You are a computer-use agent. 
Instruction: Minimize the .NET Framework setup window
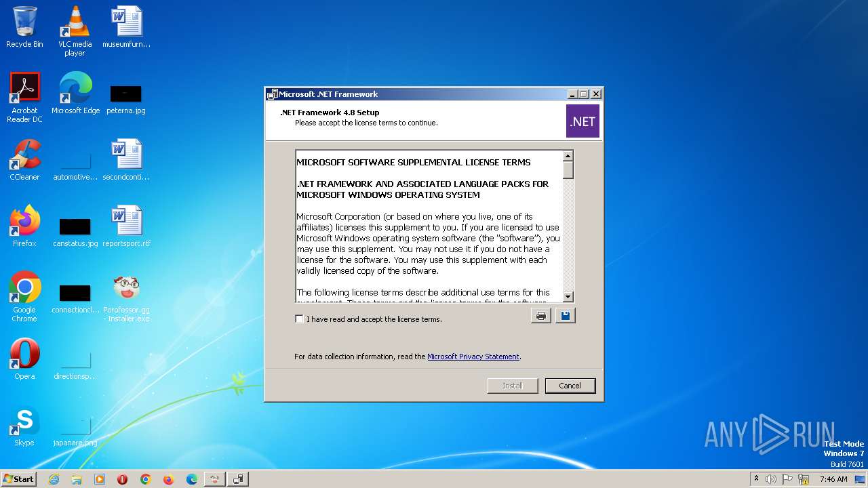pyautogui.click(x=572, y=94)
